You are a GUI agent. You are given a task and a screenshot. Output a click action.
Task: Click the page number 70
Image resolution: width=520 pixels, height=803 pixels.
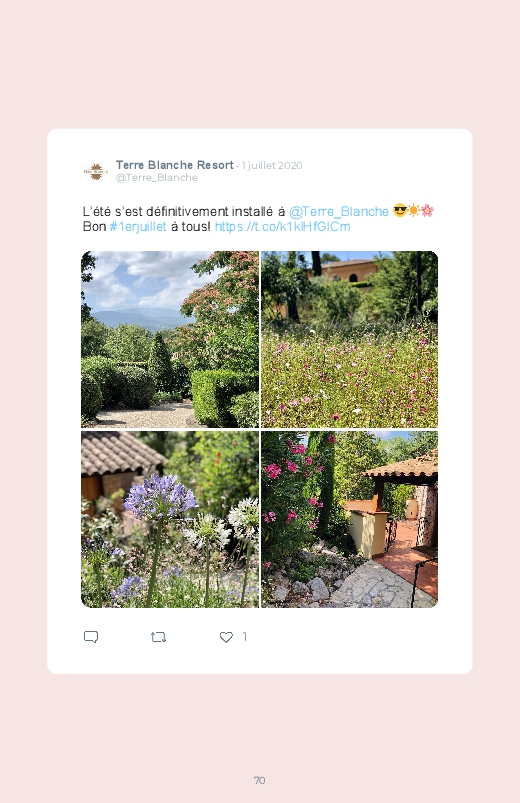point(259,780)
